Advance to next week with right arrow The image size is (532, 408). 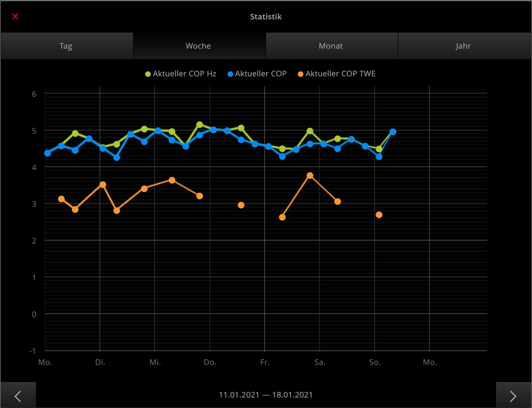[x=513, y=396]
